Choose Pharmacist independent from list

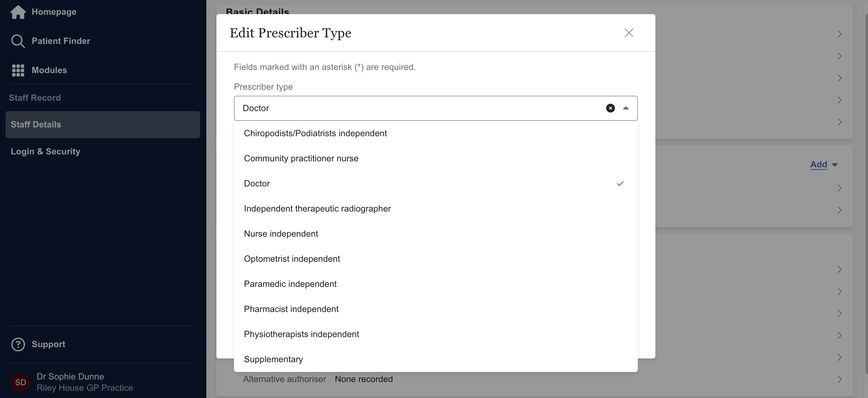(291, 309)
